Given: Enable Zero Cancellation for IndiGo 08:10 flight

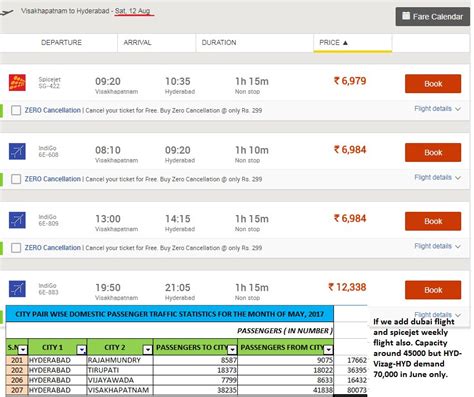Looking at the screenshot, I should (x=16, y=179).
